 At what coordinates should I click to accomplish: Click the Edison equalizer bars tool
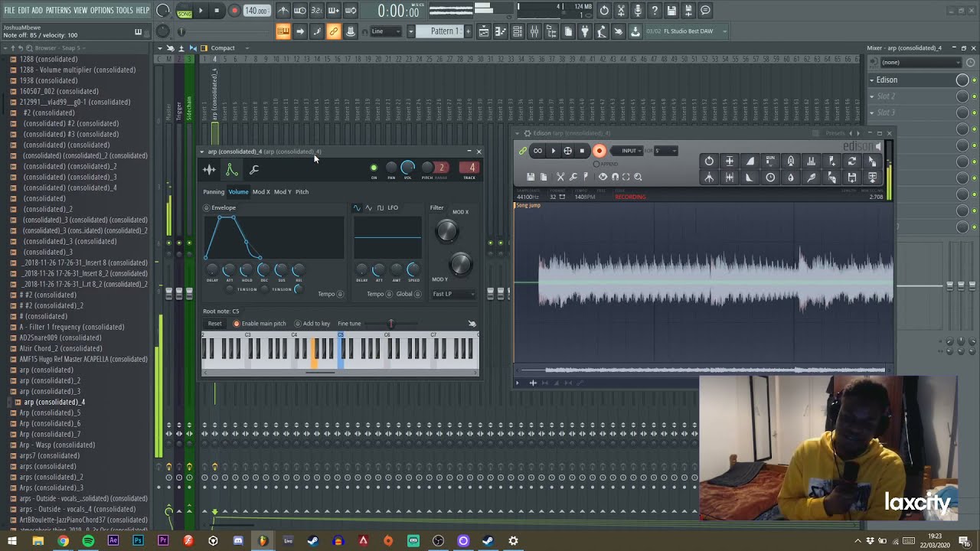pos(811,161)
